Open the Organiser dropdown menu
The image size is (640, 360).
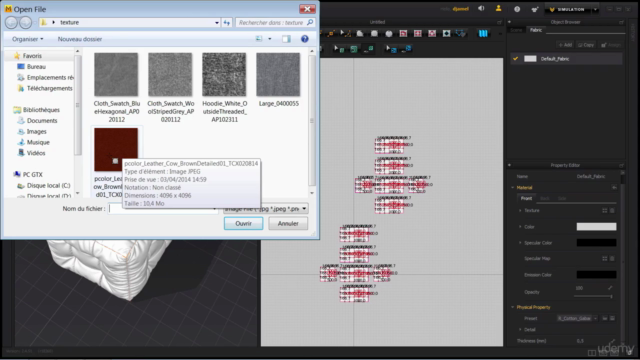[x=27, y=39]
